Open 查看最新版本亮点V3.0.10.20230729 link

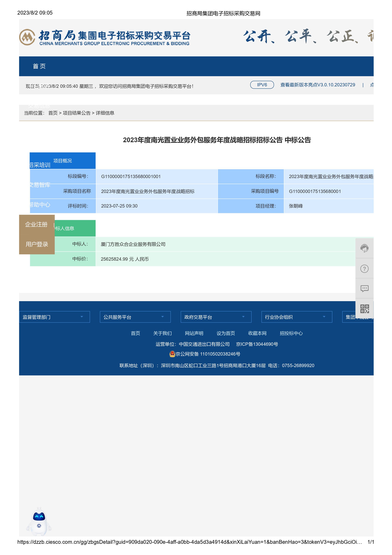tap(318, 85)
